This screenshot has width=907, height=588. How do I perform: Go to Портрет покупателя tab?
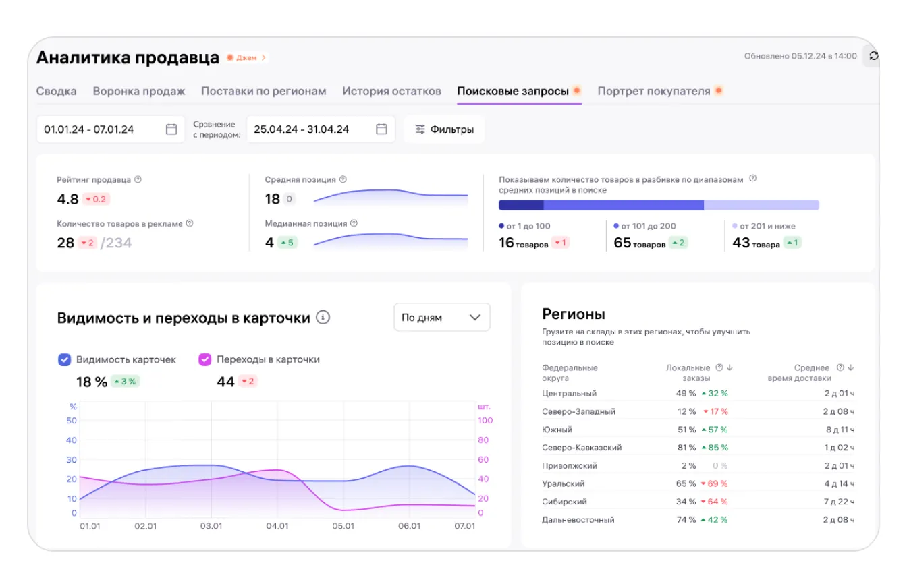(653, 91)
